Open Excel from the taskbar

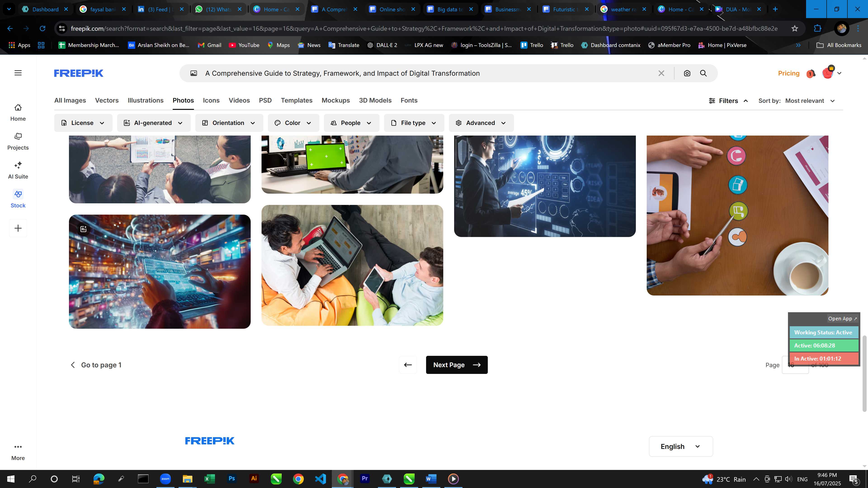[209, 479]
